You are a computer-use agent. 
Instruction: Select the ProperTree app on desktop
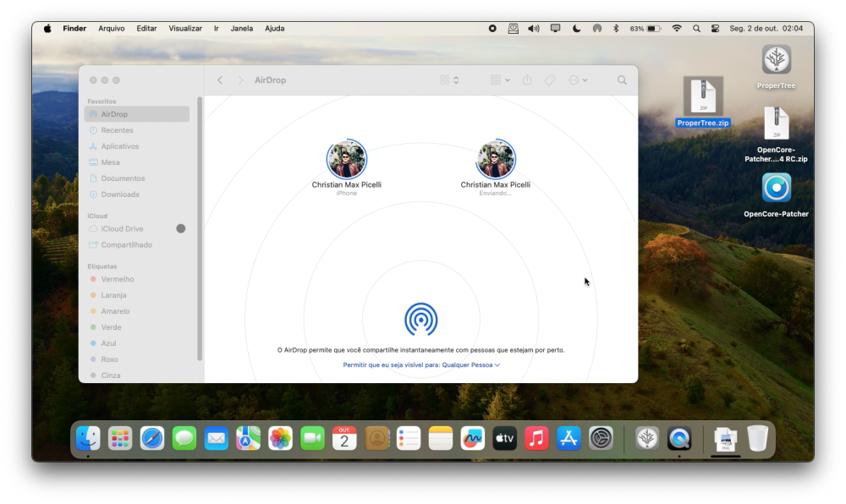point(776,67)
